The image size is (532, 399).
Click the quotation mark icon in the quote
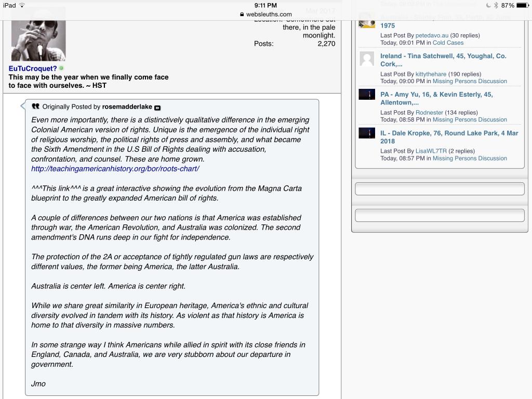point(35,107)
